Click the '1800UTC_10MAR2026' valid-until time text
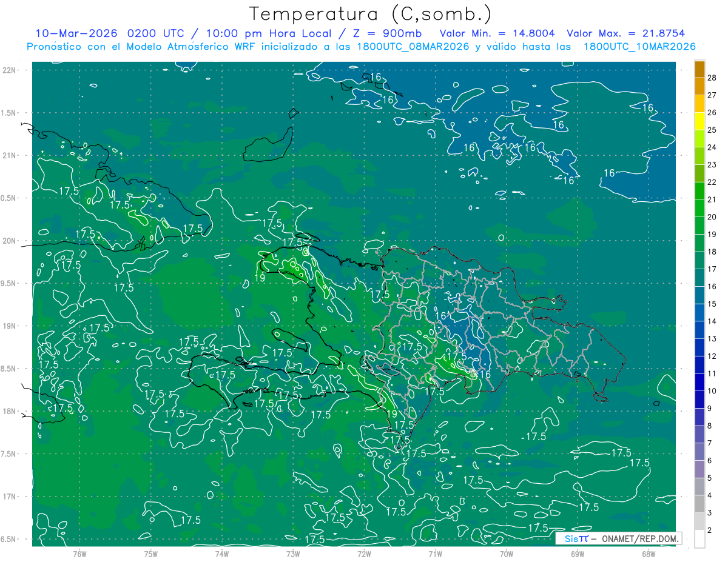The width and height of the screenshot is (728, 562). pos(639,46)
